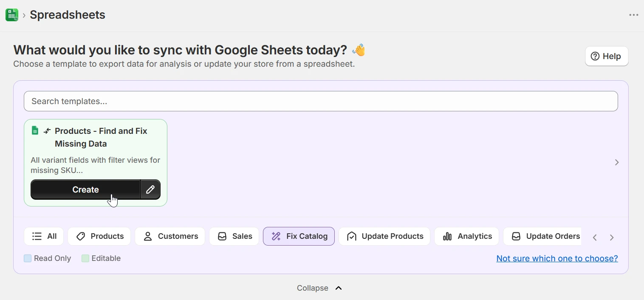The height and width of the screenshot is (300, 644).
Task: Open the three-dot more options menu
Action: pos(634,15)
